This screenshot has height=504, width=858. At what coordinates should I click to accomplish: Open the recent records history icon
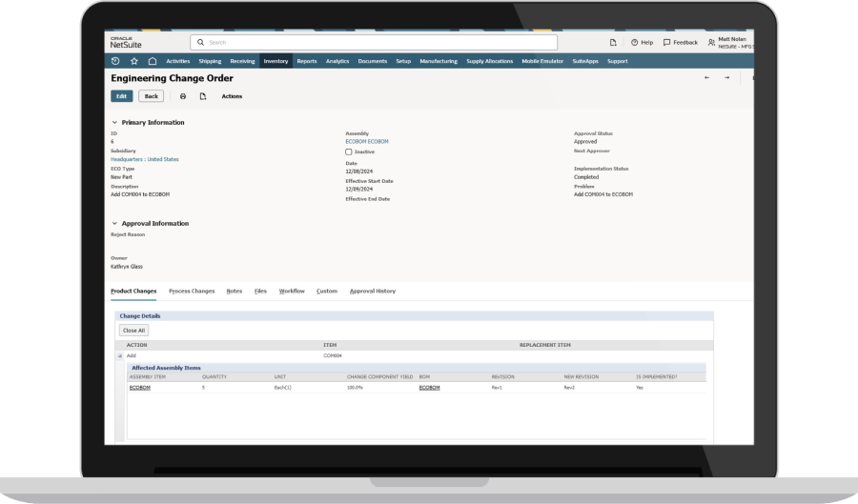click(x=116, y=61)
